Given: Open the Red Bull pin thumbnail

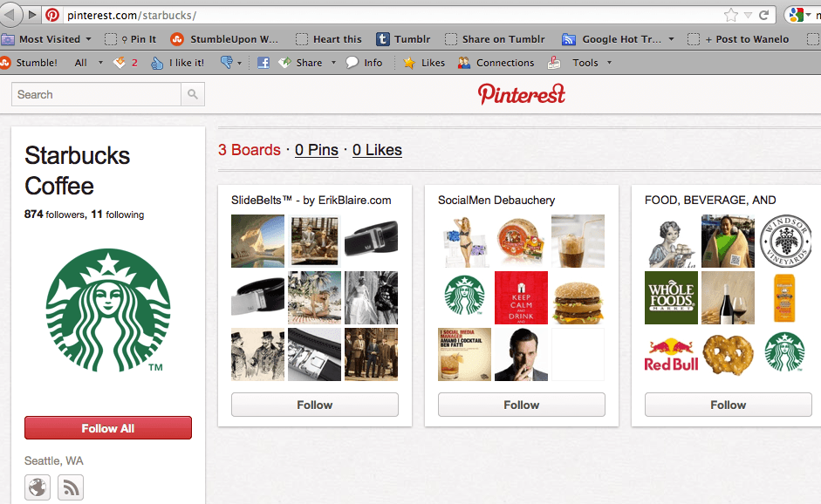Looking at the screenshot, I should [671, 354].
